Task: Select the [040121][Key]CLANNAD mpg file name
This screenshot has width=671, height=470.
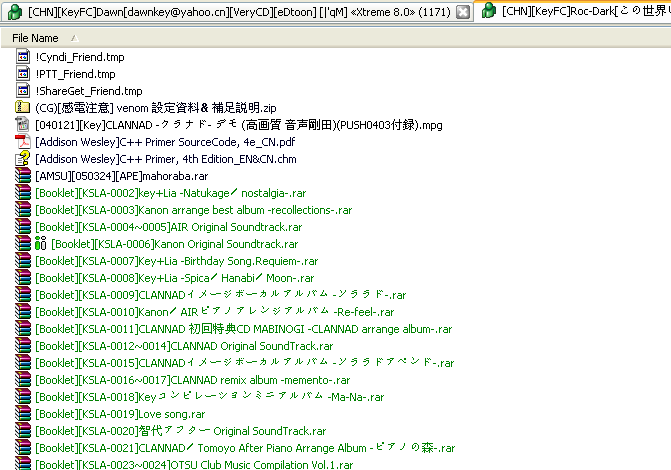Action: point(239,125)
